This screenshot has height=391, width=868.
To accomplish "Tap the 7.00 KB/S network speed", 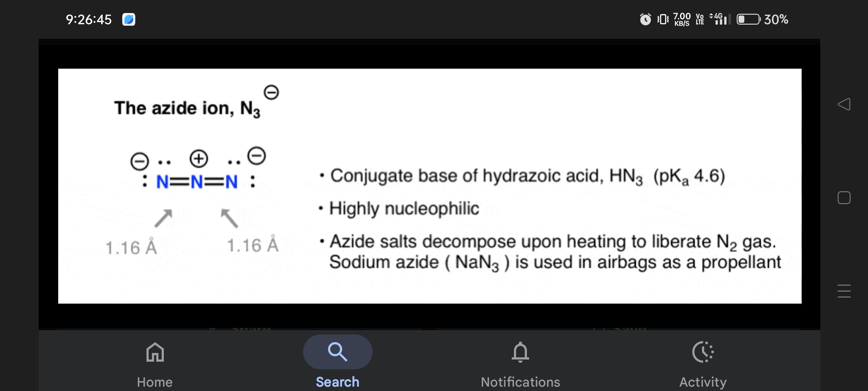I will [x=682, y=19].
